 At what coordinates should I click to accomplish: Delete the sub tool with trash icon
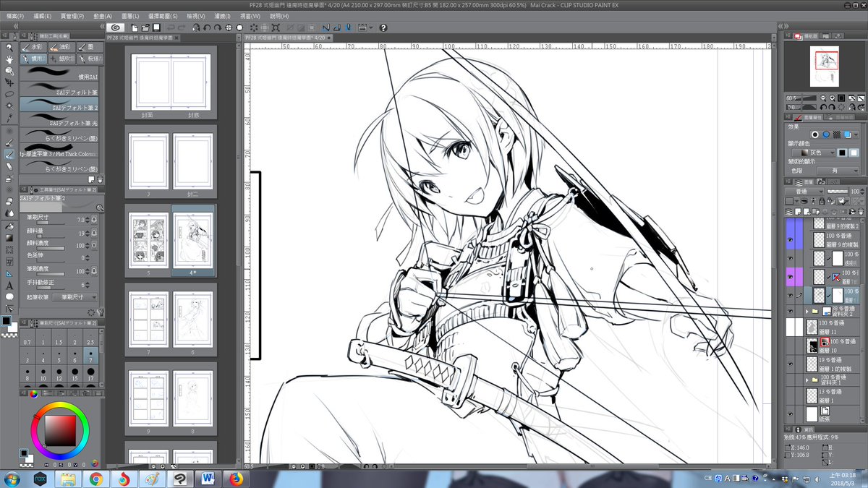point(100,179)
